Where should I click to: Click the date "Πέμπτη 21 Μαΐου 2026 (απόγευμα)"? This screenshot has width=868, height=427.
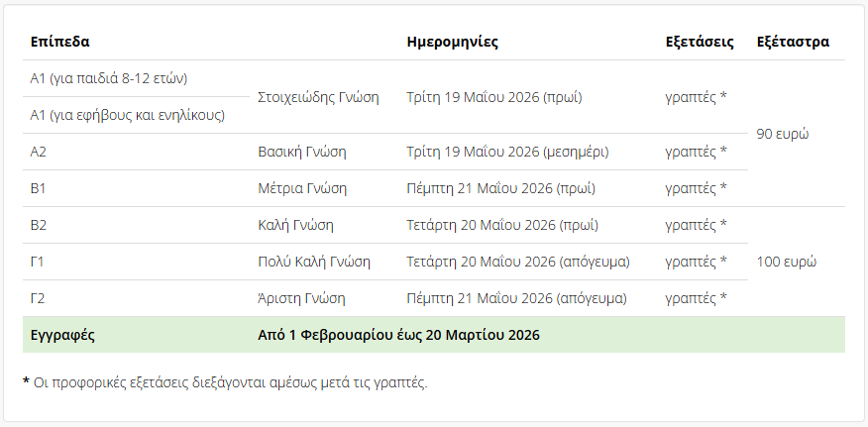point(516,298)
